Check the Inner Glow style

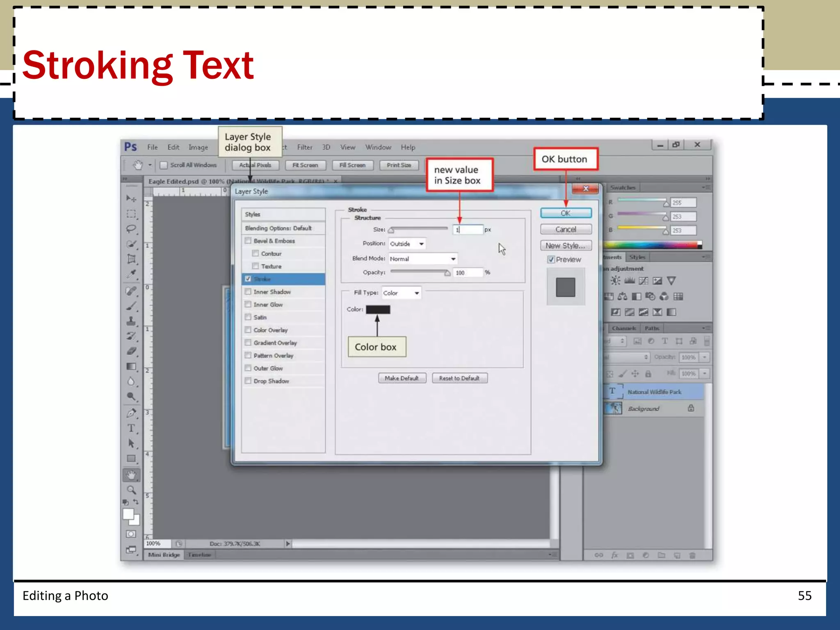[248, 304]
